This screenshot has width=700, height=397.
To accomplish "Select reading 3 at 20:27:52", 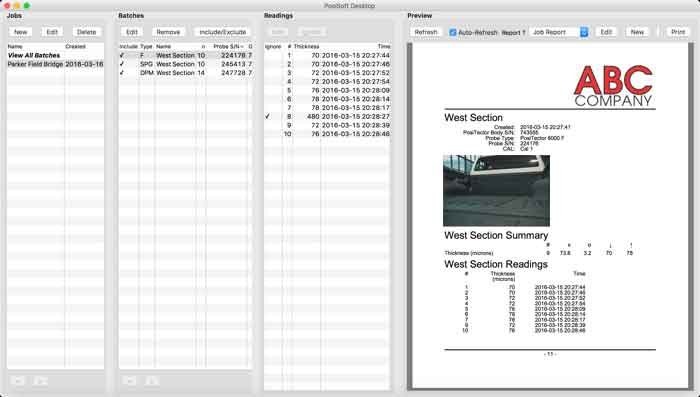I will (x=327, y=73).
